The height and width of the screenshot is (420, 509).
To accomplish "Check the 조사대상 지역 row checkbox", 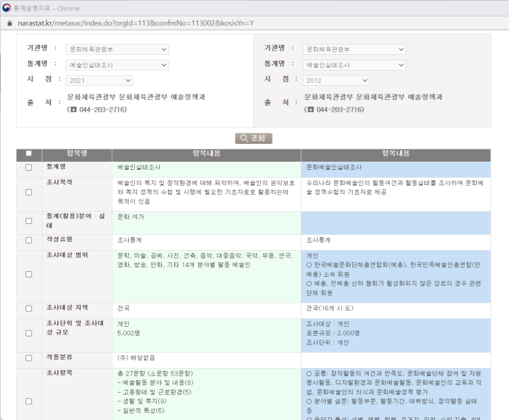I will 29,308.
